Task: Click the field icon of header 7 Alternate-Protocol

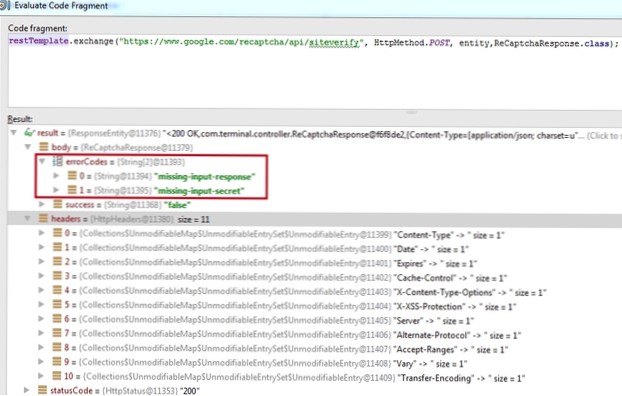Action: 58,333
